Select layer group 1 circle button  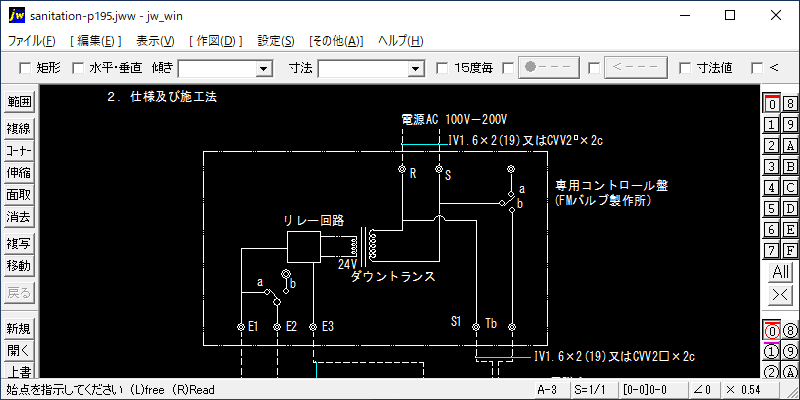(x=772, y=352)
